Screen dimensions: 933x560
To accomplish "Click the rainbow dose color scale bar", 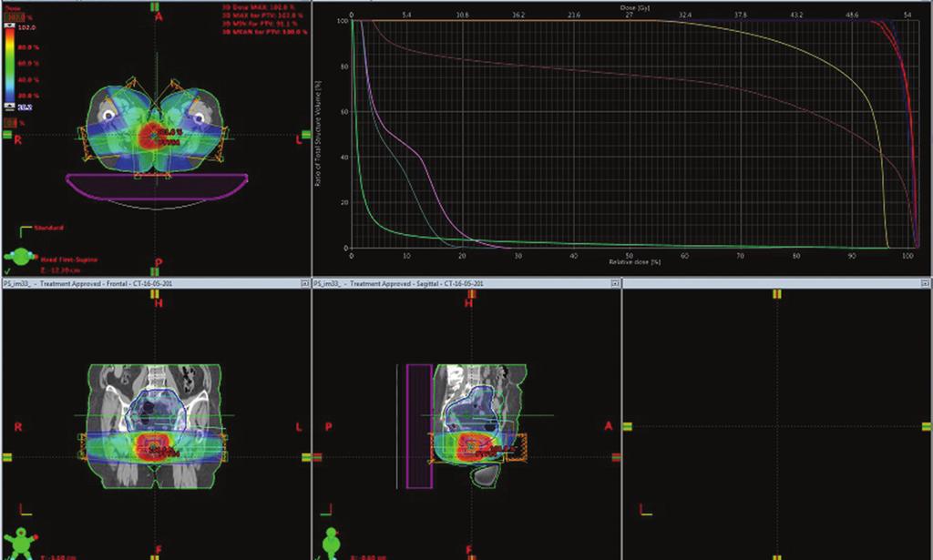I will [x=9, y=66].
